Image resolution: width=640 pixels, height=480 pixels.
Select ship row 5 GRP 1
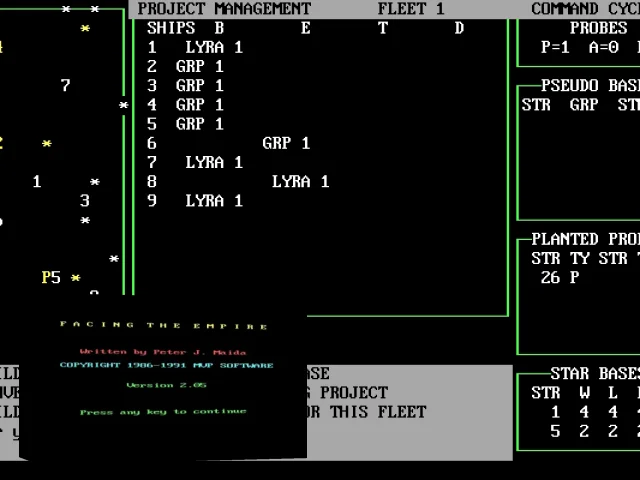click(x=186, y=124)
